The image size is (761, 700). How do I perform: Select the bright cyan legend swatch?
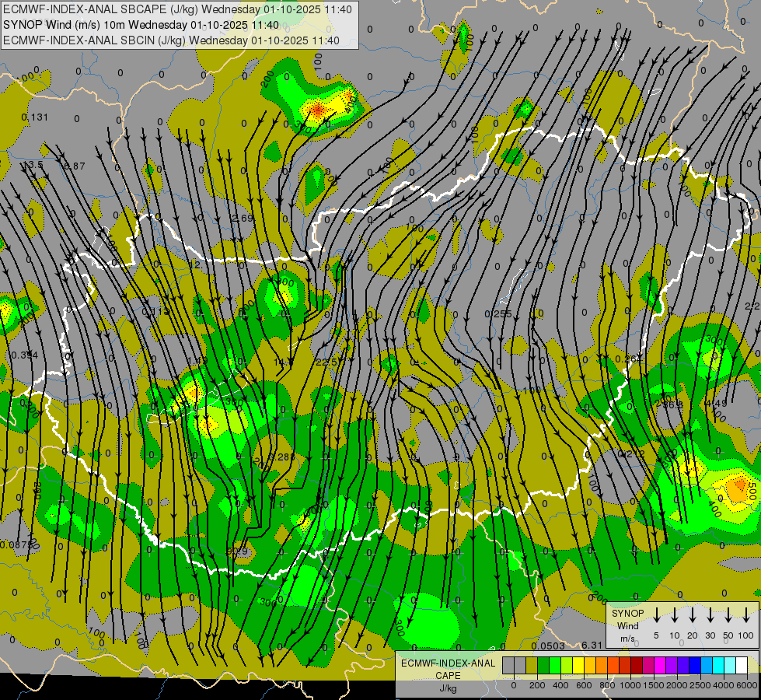pos(718,666)
